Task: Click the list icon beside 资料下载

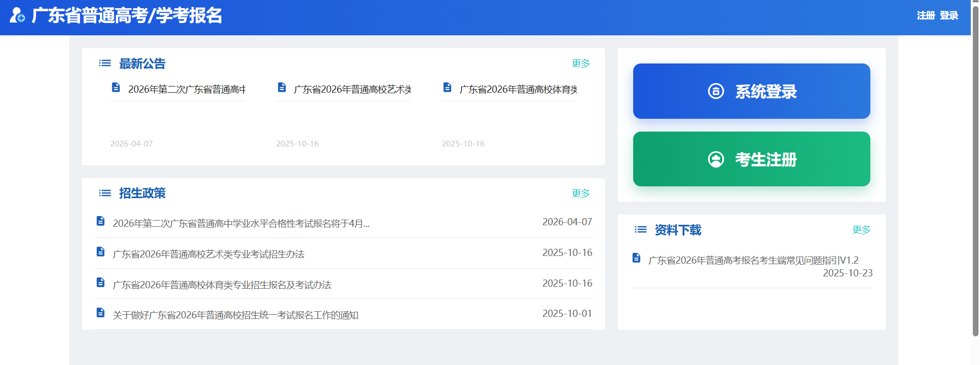Action: tap(641, 229)
